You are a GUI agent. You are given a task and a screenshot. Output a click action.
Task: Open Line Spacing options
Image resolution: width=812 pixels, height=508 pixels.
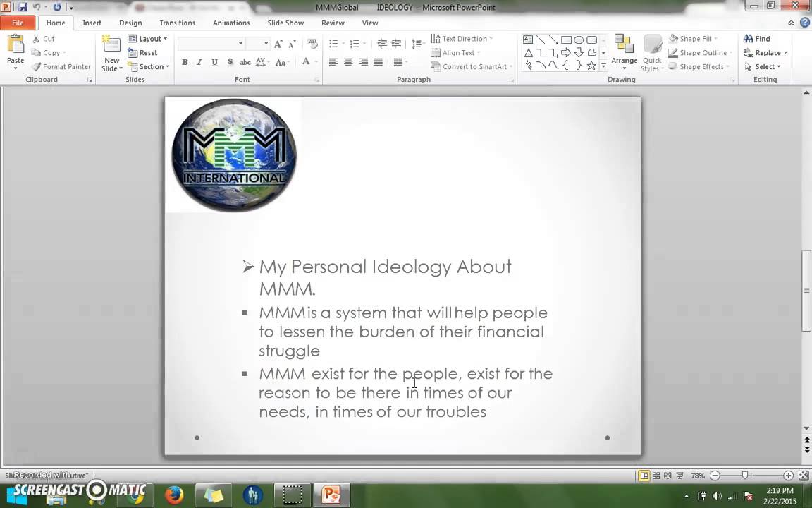click(x=417, y=44)
